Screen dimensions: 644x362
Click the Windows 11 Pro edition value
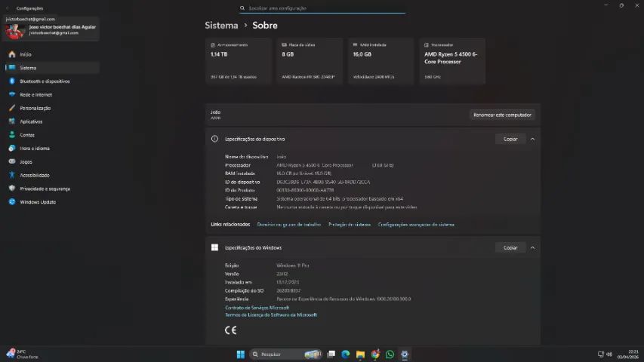click(292, 265)
